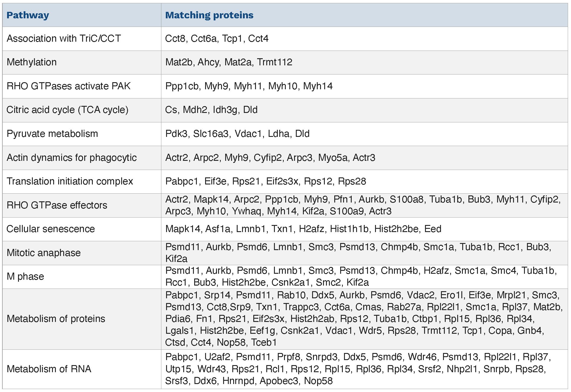Viewport: 571px width, 392px height.
Task: Click the proteins list starting Cct8, Cct6a
Action: coord(217,38)
